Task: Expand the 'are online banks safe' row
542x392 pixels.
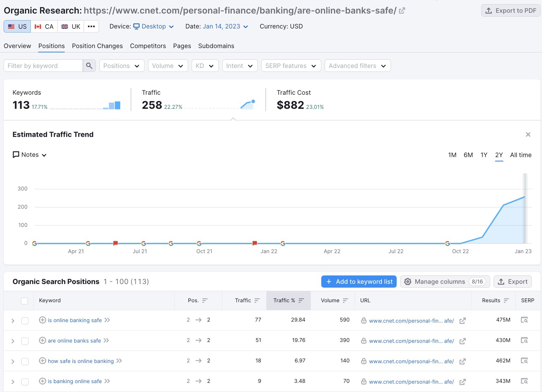Action: click(x=13, y=341)
